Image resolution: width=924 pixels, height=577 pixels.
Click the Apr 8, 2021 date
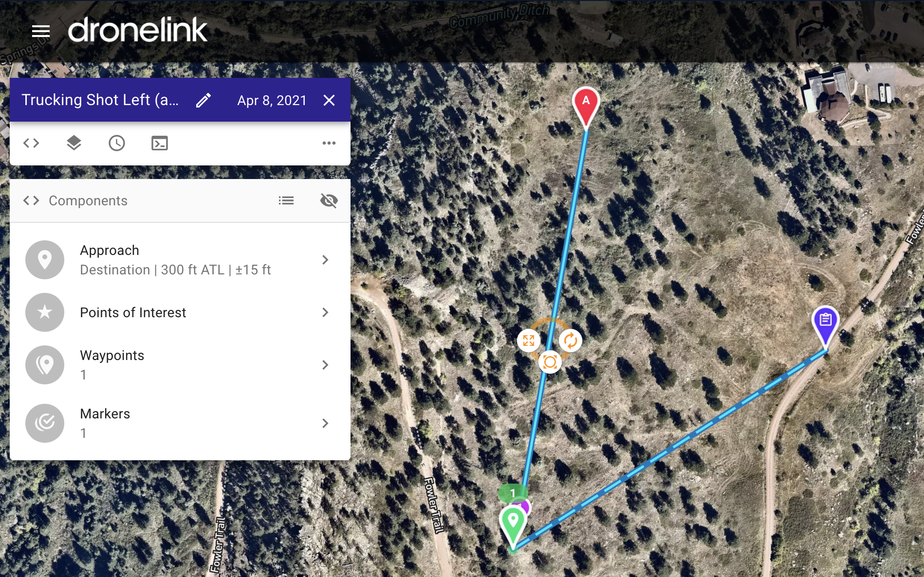272,100
